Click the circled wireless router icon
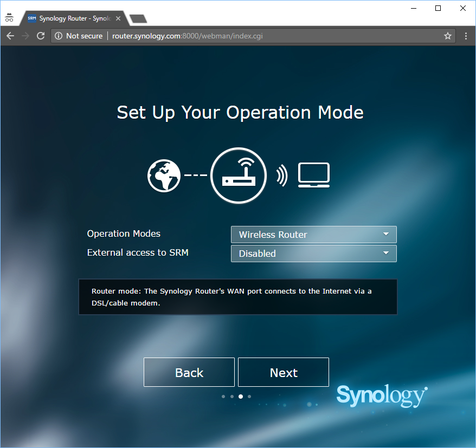This screenshot has height=448, width=476. coord(239,176)
